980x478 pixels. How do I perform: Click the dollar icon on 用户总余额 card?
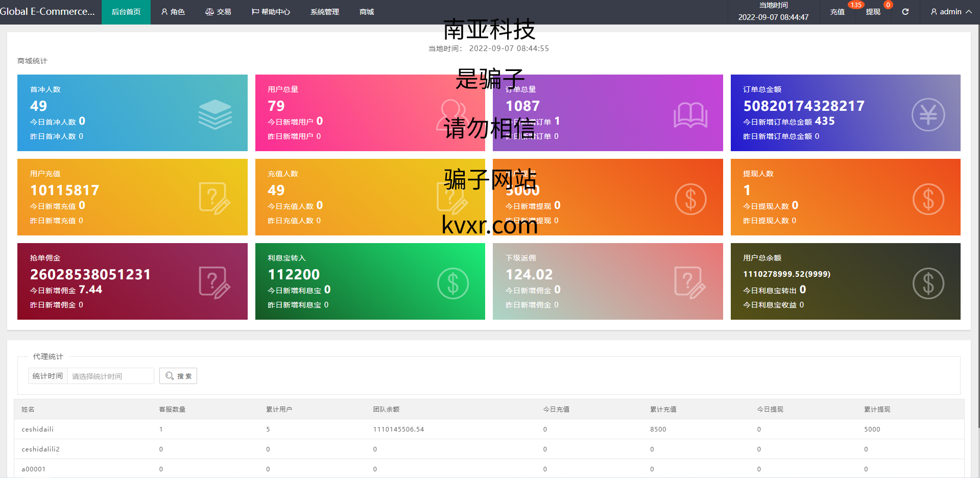[x=928, y=283]
